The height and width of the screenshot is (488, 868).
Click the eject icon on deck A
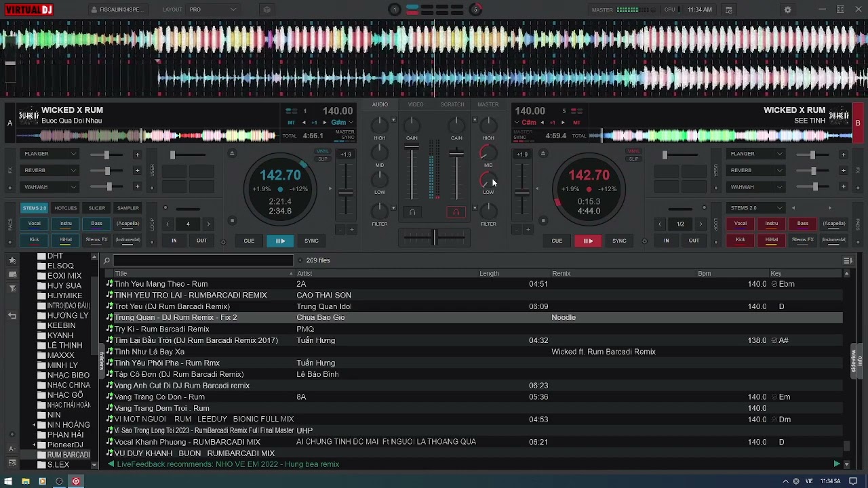coord(232,153)
